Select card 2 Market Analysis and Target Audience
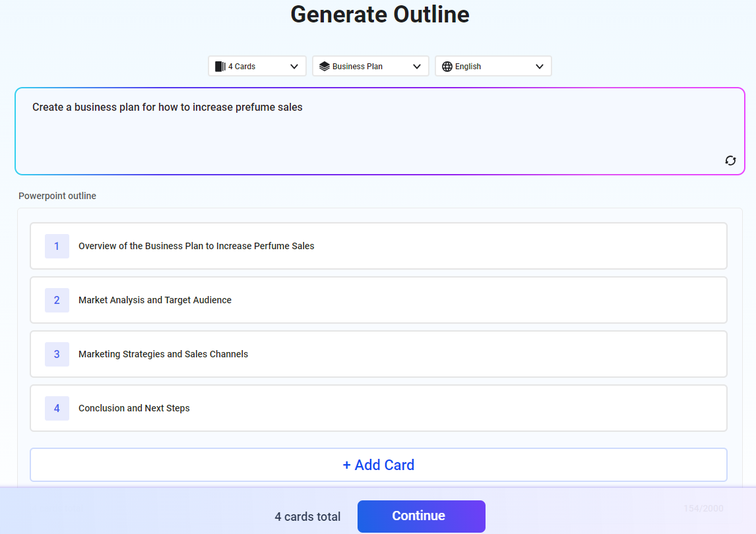The width and height of the screenshot is (756, 534). click(x=379, y=300)
